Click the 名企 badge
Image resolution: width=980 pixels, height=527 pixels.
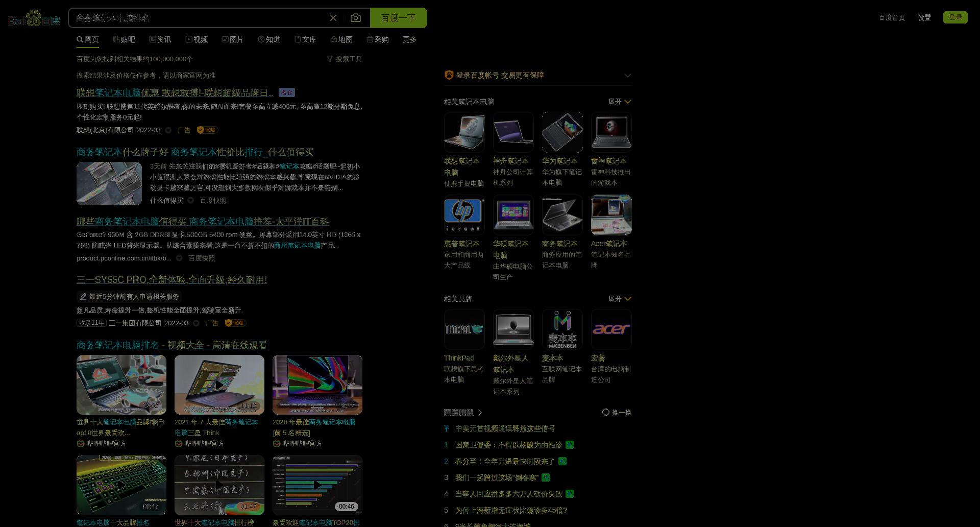tap(287, 93)
